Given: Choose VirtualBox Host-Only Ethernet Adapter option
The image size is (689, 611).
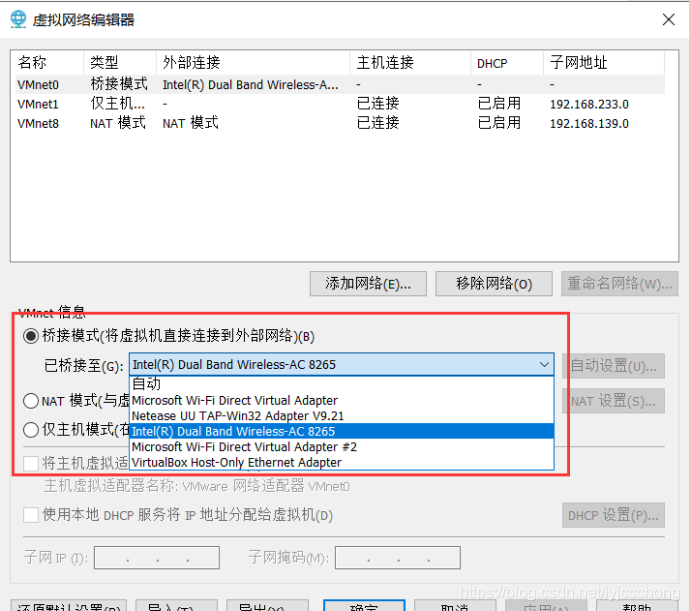Looking at the screenshot, I should click(x=342, y=462).
